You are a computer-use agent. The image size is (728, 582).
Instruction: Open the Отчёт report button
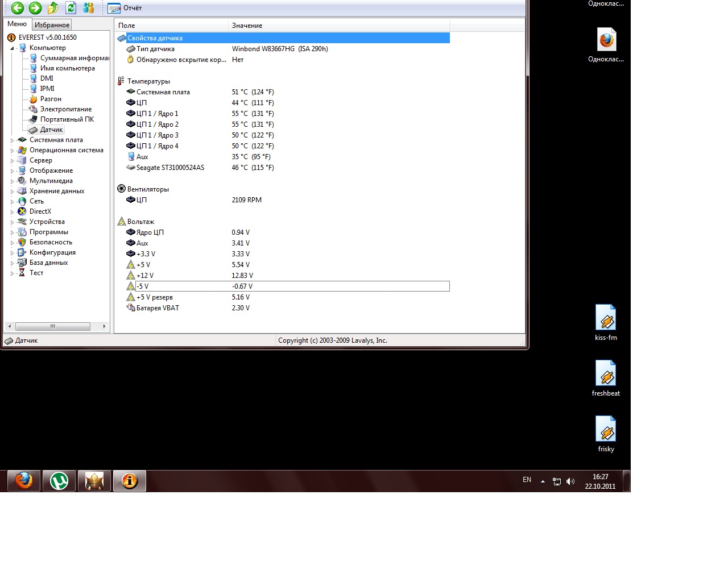click(x=125, y=8)
